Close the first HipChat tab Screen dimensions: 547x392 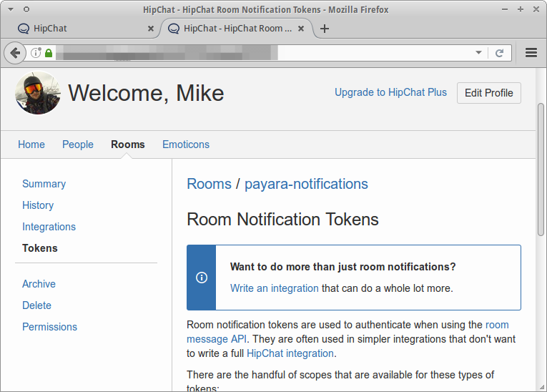pyautogui.click(x=151, y=29)
